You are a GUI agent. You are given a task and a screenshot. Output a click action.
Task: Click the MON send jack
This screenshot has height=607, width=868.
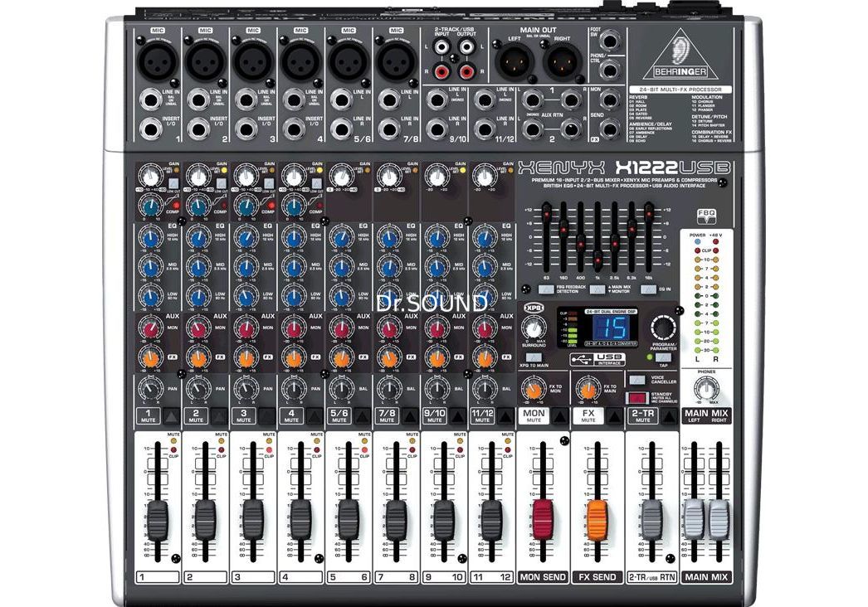609,100
